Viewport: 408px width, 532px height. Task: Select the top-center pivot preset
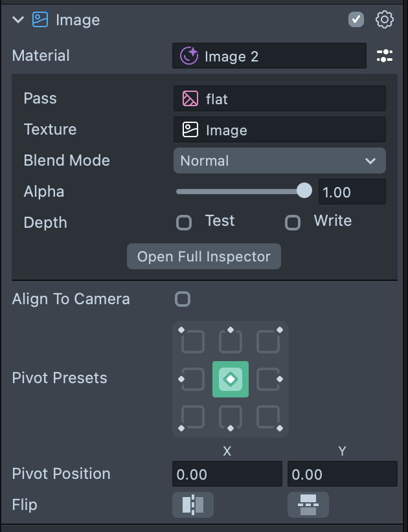[231, 341]
